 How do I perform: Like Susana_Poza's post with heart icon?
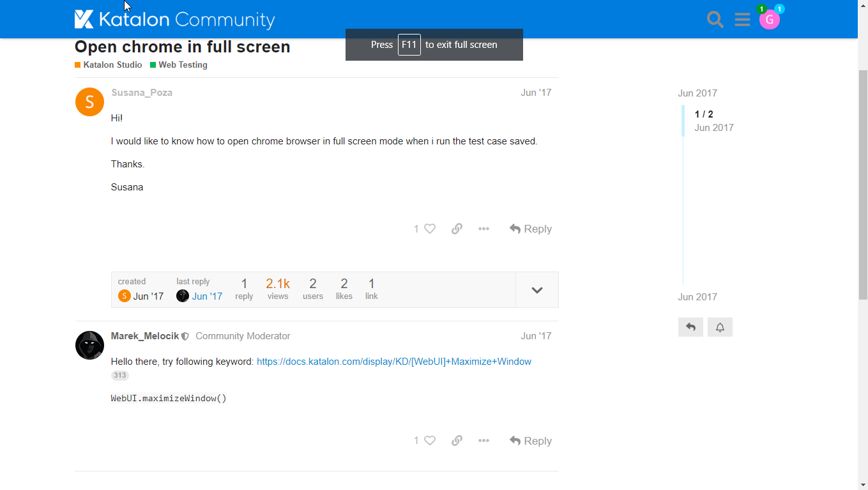click(x=430, y=229)
